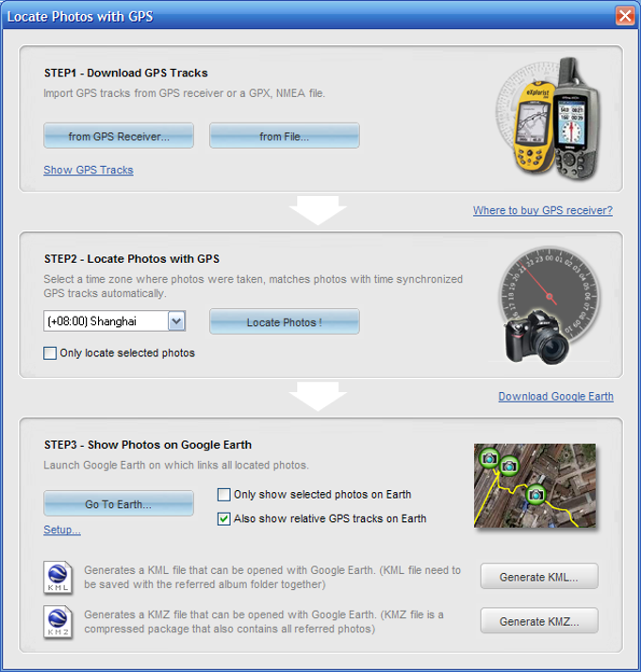Click the Launch Google Earth description text
The width and height of the screenshot is (641, 672).
tap(176, 466)
